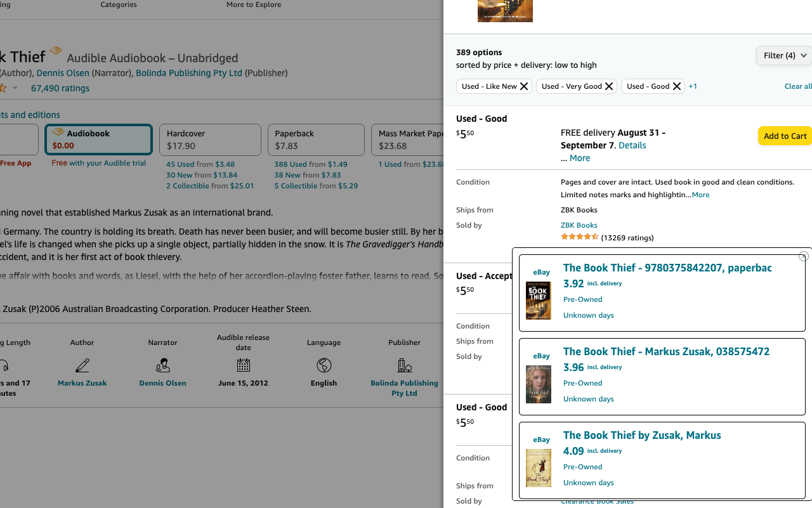Open eBay listing The Book Thief - 9780375842207

point(667,268)
